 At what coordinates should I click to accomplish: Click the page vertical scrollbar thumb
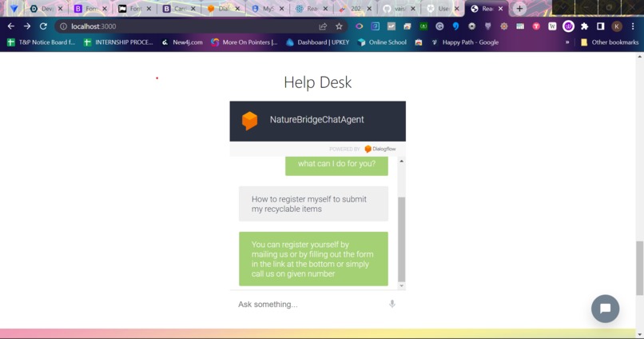coord(639,268)
